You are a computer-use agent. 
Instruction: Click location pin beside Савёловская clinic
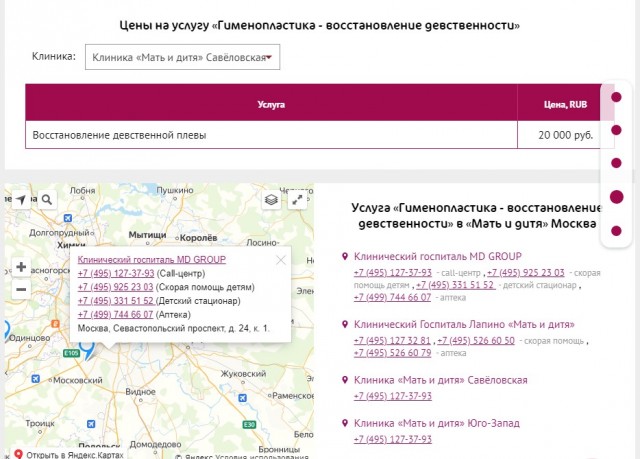click(x=345, y=380)
